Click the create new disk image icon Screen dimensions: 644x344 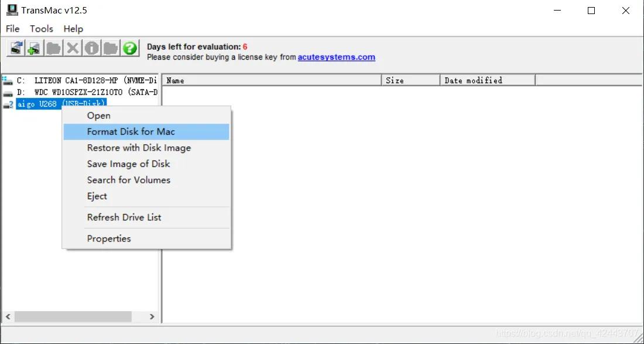34,48
